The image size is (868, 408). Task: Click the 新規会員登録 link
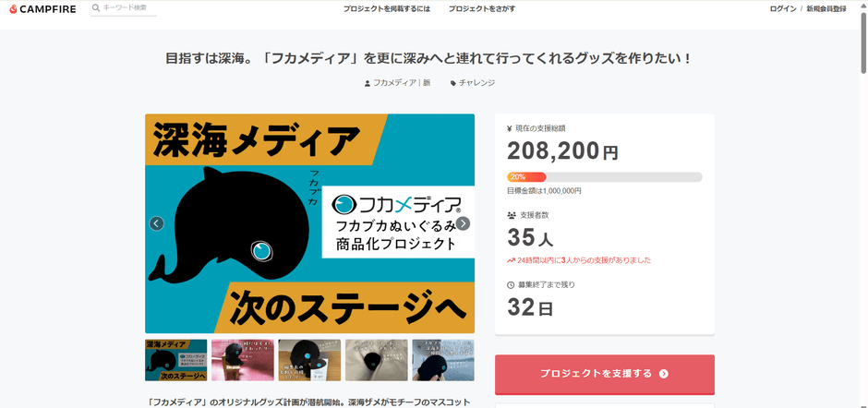[826, 8]
